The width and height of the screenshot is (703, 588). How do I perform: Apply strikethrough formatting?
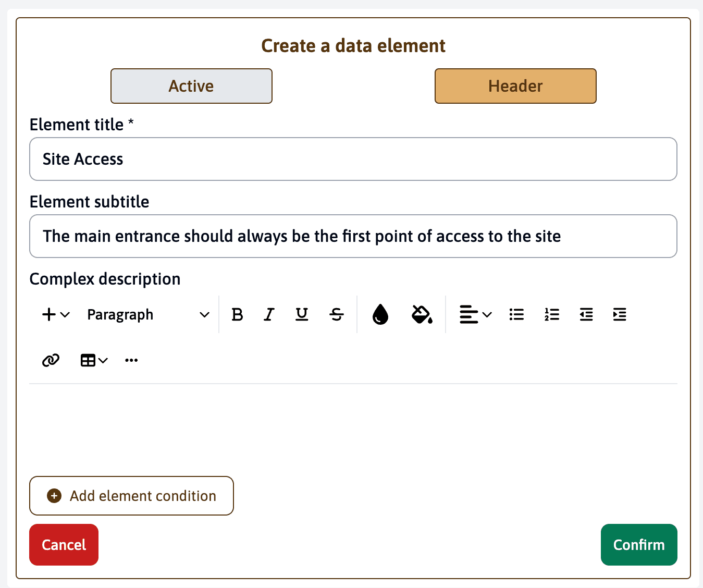click(x=337, y=314)
